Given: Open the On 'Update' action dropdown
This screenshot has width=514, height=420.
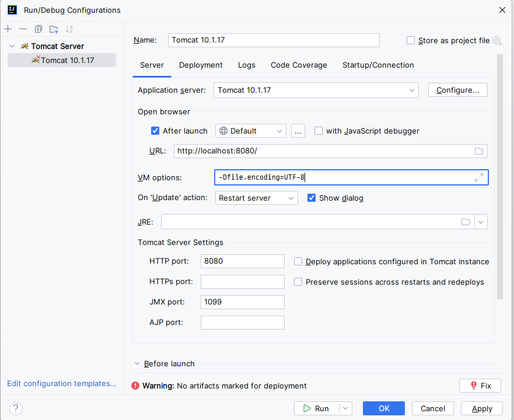Looking at the screenshot, I should pos(256,198).
